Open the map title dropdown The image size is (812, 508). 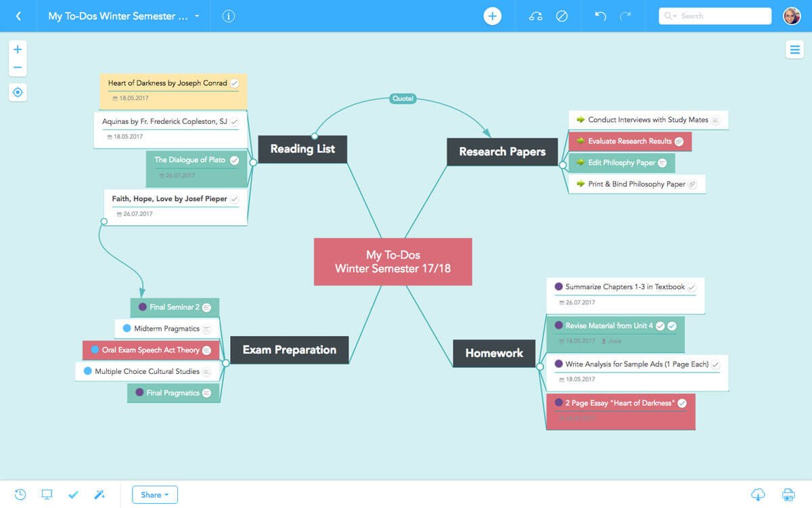pyautogui.click(x=197, y=16)
